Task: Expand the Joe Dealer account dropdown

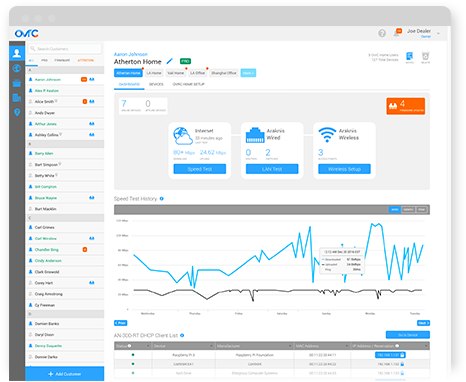Action: point(438,33)
